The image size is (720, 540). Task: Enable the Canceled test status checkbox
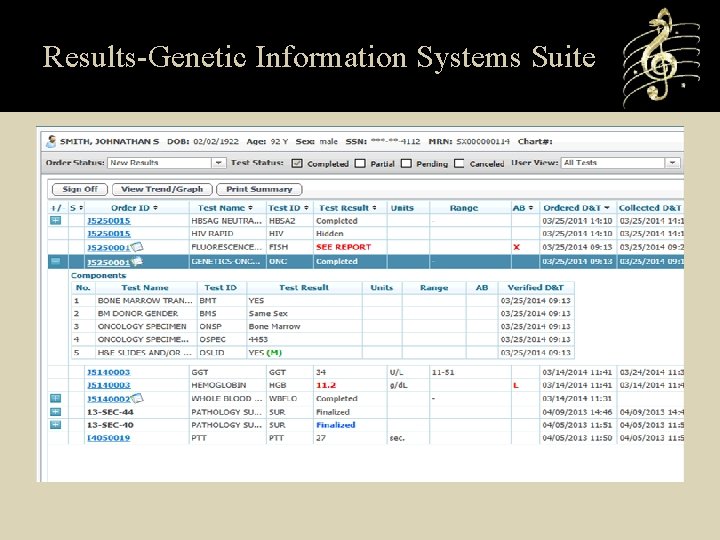click(x=459, y=163)
